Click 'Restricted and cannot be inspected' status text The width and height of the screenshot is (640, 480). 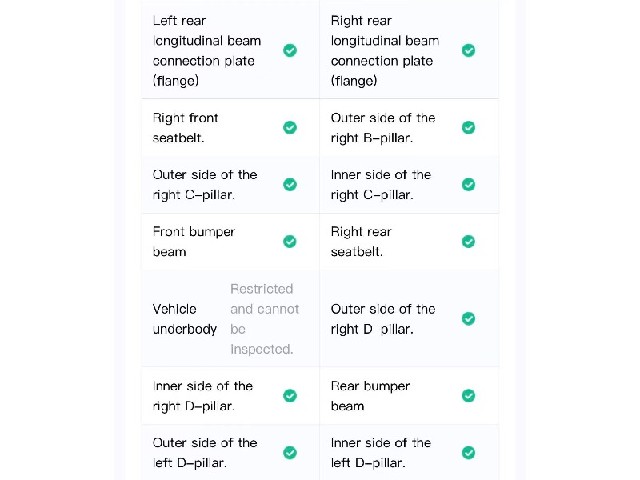point(264,319)
